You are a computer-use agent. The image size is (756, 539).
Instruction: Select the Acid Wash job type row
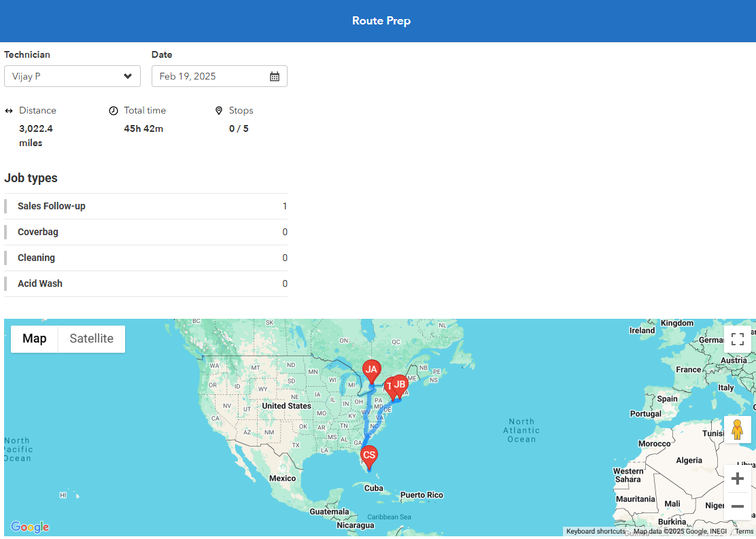click(145, 283)
